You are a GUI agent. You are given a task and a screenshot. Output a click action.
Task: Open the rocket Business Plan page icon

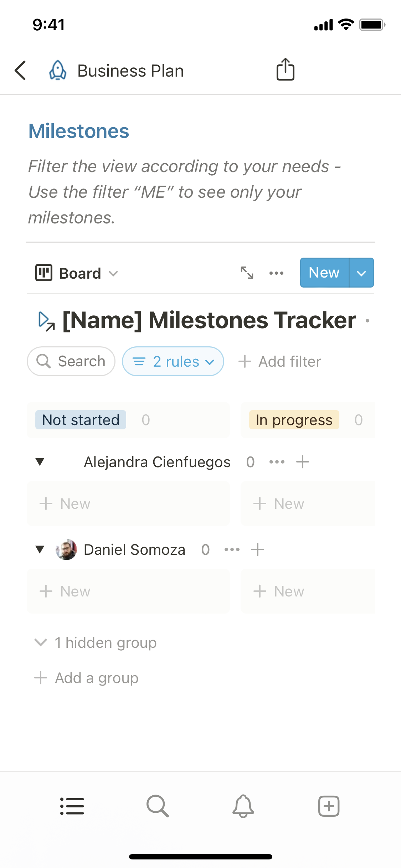pyautogui.click(x=58, y=70)
